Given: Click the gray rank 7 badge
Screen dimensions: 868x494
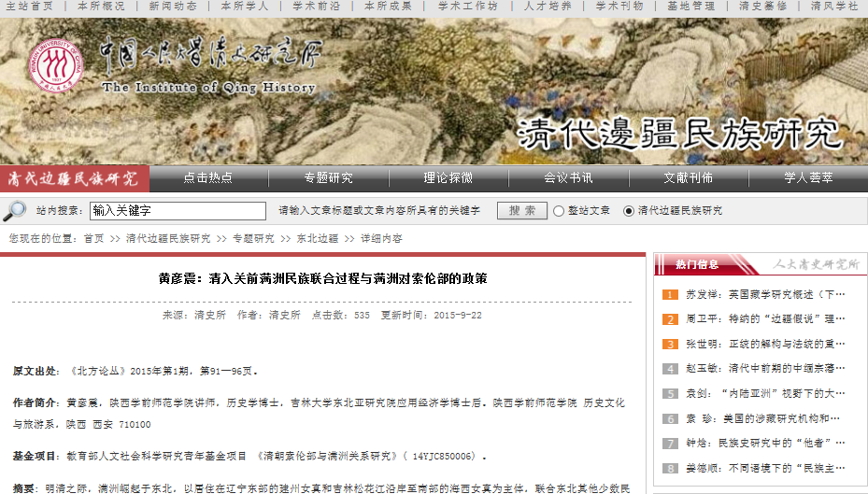Looking at the screenshot, I should coord(670,444).
